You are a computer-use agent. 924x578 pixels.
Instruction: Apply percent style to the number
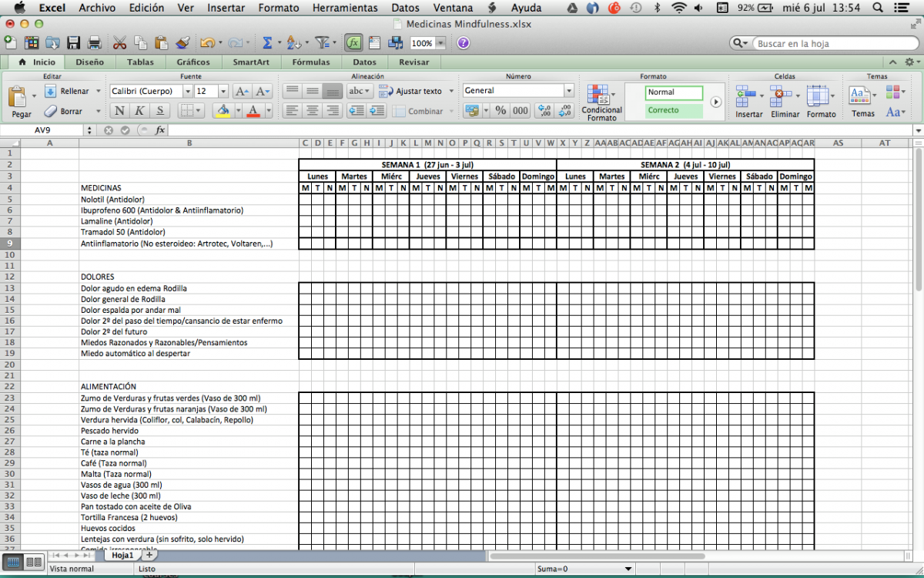[500, 111]
